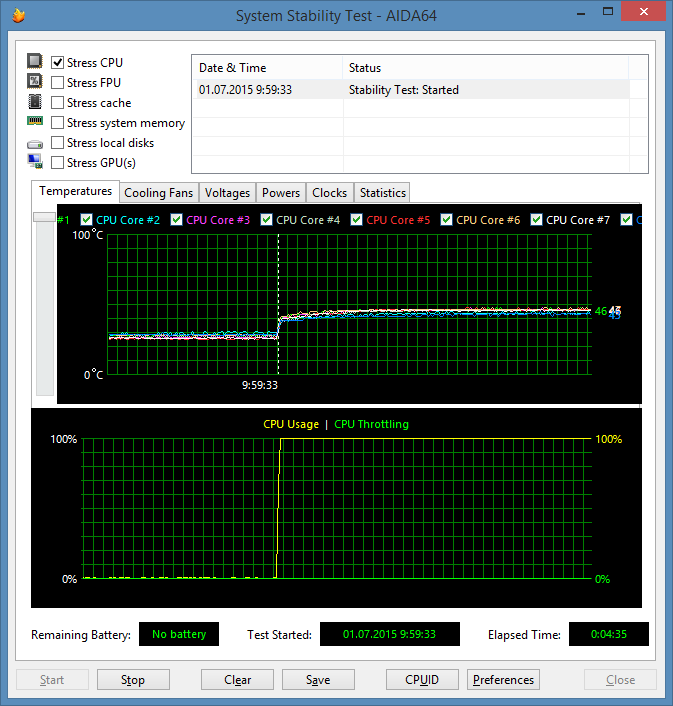Click the '01.07.2015 9:59:33' log entry

[x=245, y=90]
